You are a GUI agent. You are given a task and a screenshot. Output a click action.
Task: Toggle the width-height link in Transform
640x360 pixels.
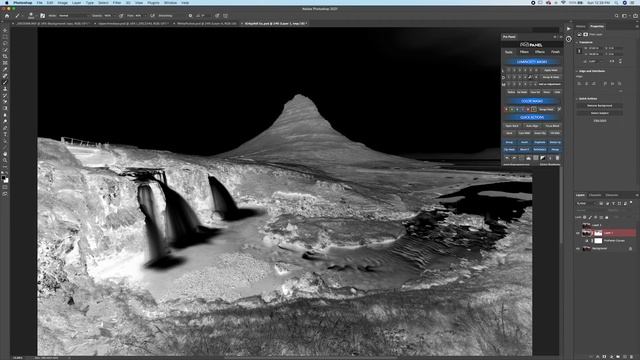click(580, 51)
